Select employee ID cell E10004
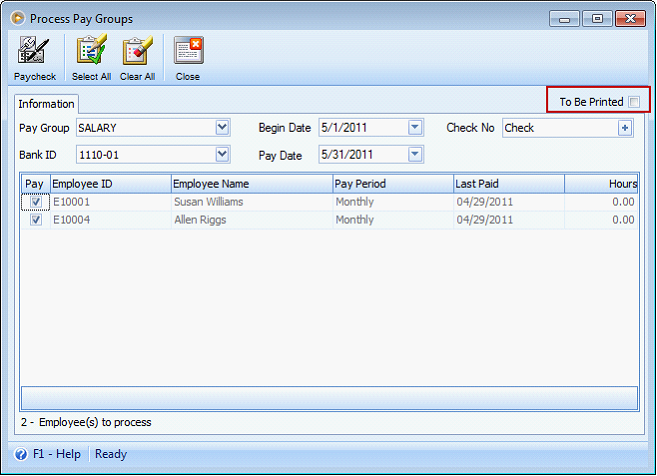Viewport: 657px width, 476px height. 111,220
